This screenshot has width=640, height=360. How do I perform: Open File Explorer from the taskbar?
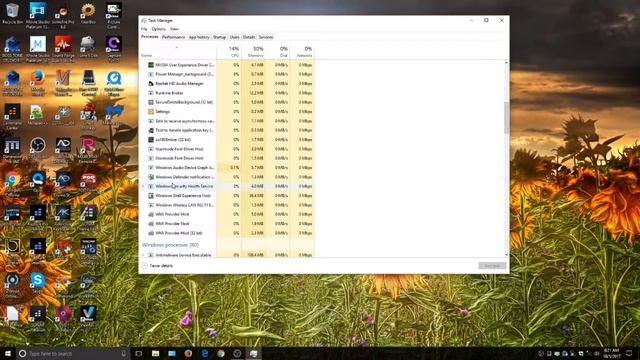156,353
